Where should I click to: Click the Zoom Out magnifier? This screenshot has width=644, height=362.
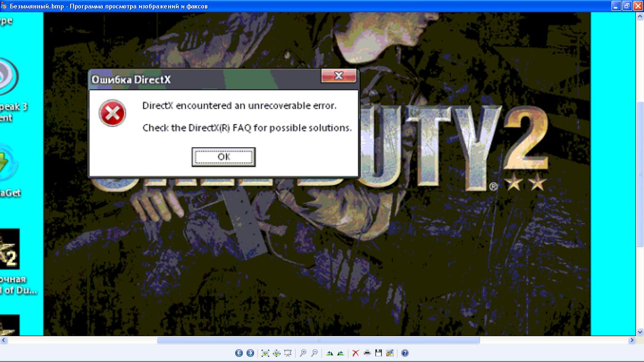(314, 353)
